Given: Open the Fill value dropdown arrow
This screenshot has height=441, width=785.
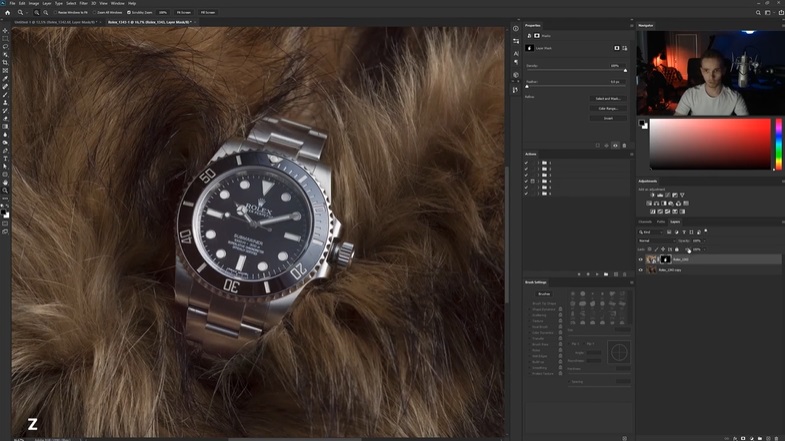Looking at the screenshot, I should click(705, 249).
